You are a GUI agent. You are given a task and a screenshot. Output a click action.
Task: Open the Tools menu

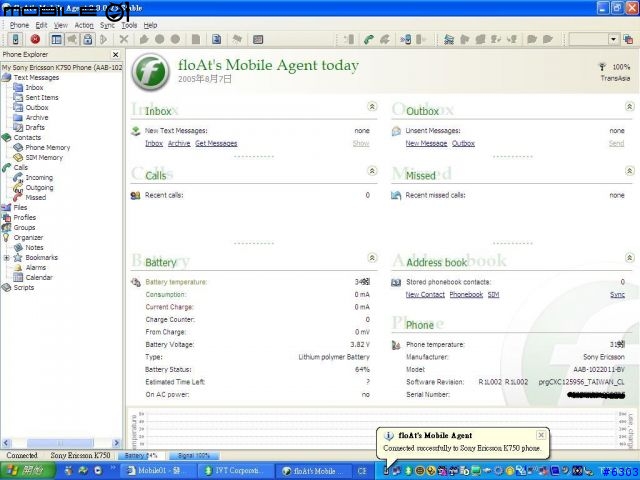click(x=129, y=25)
